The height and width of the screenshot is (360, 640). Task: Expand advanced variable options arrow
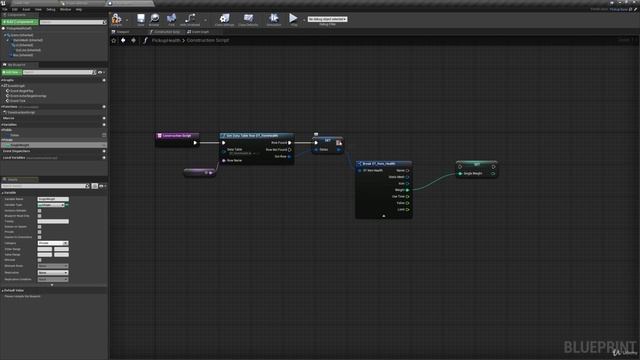52,285
